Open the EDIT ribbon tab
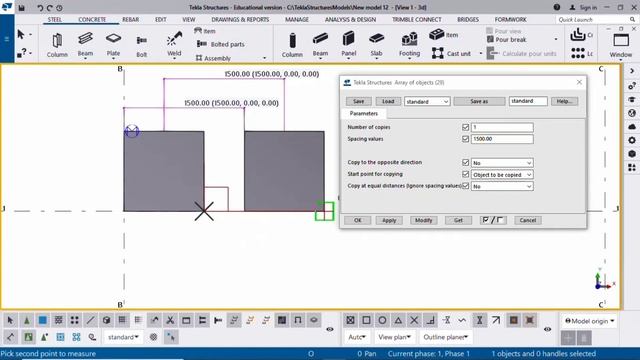 [x=160, y=20]
